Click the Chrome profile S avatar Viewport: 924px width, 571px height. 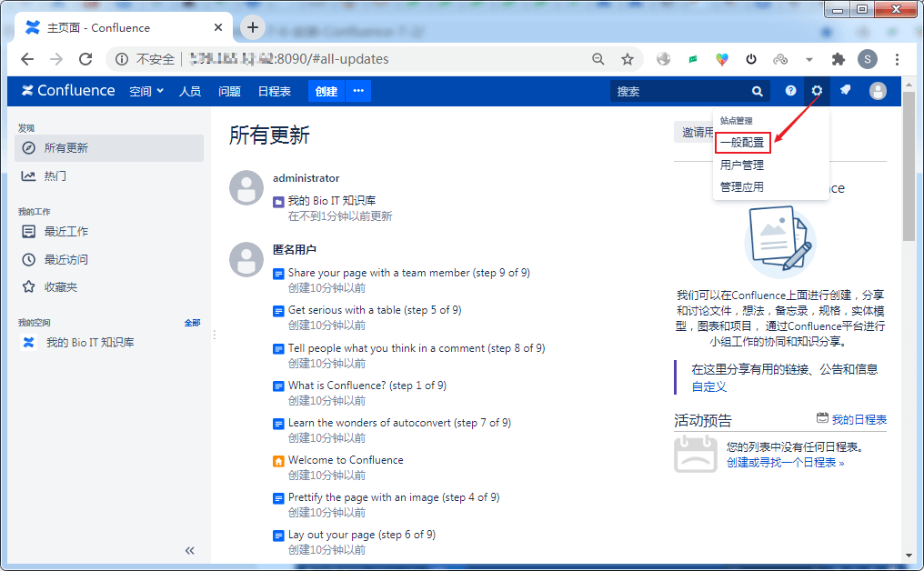pyautogui.click(x=868, y=59)
